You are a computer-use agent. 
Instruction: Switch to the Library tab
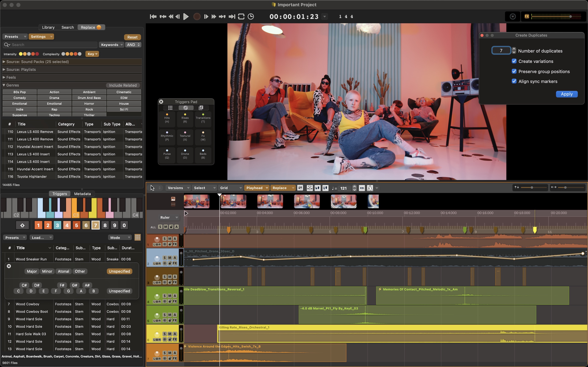pyautogui.click(x=48, y=27)
